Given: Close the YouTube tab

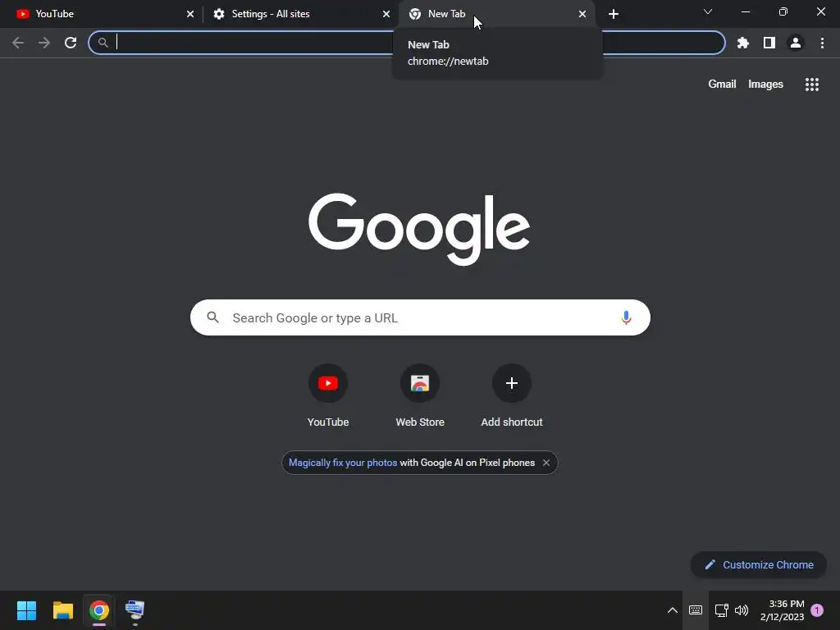Looking at the screenshot, I should pyautogui.click(x=190, y=14).
